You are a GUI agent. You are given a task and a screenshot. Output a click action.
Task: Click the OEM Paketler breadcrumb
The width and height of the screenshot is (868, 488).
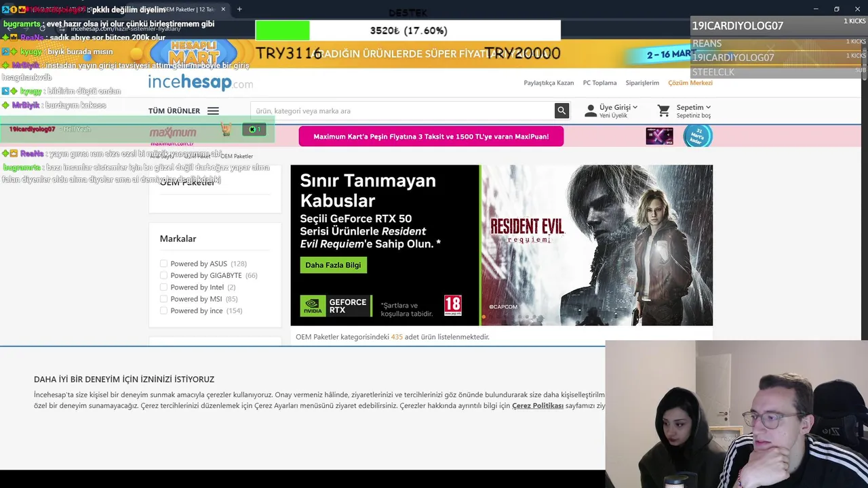(x=237, y=156)
